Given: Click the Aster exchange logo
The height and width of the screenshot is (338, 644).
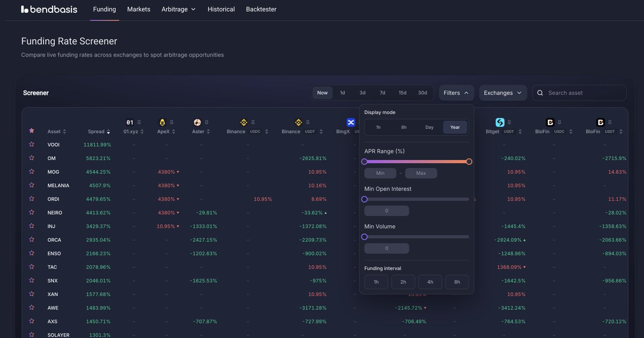Looking at the screenshot, I should 197,123.
